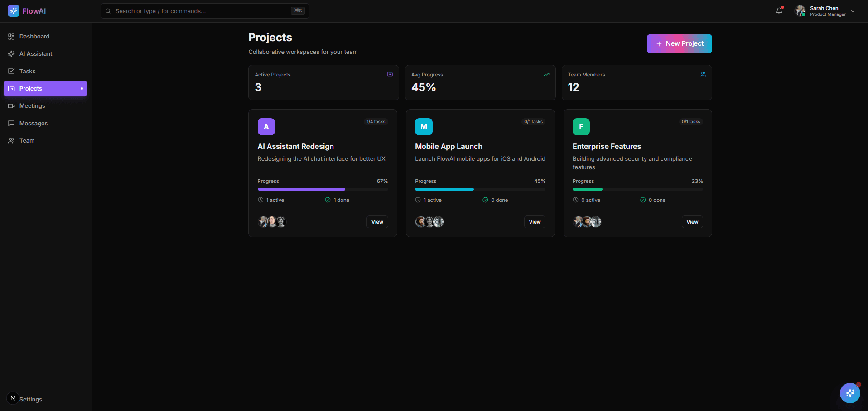This screenshot has width=868, height=411.
Task: Open the Messages chat bubble icon
Action: (x=11, y=123)
